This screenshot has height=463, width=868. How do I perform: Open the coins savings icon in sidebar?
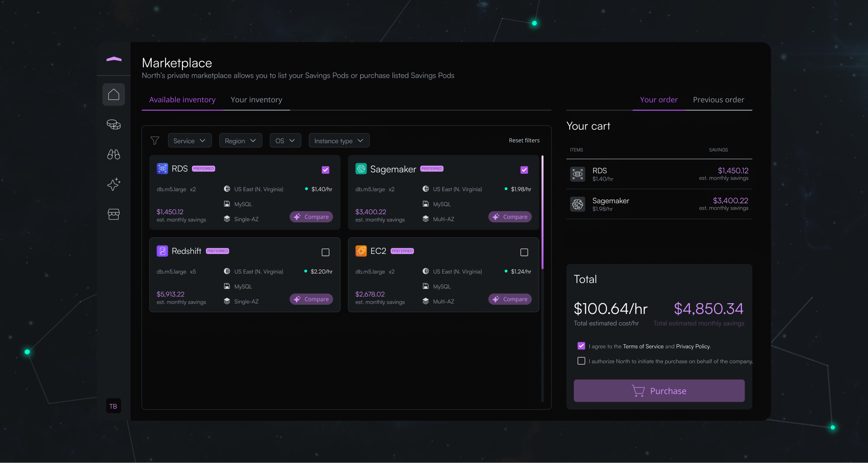113,124
